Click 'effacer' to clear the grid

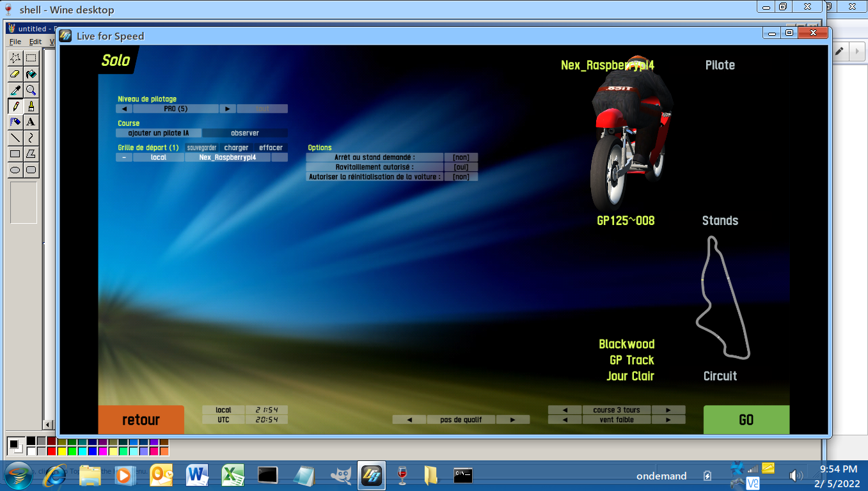pos(271,148)
